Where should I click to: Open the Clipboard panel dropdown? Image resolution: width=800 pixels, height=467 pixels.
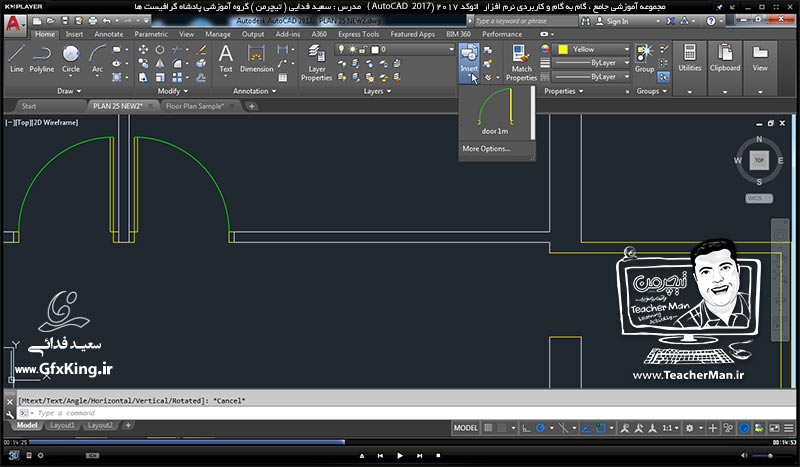725,92
